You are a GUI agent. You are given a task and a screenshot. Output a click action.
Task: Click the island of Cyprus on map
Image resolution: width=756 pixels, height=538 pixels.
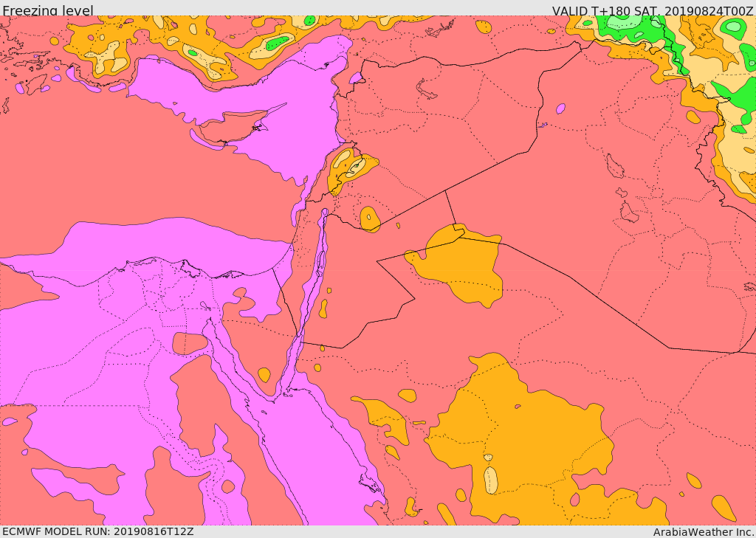[x=236, y=125]
